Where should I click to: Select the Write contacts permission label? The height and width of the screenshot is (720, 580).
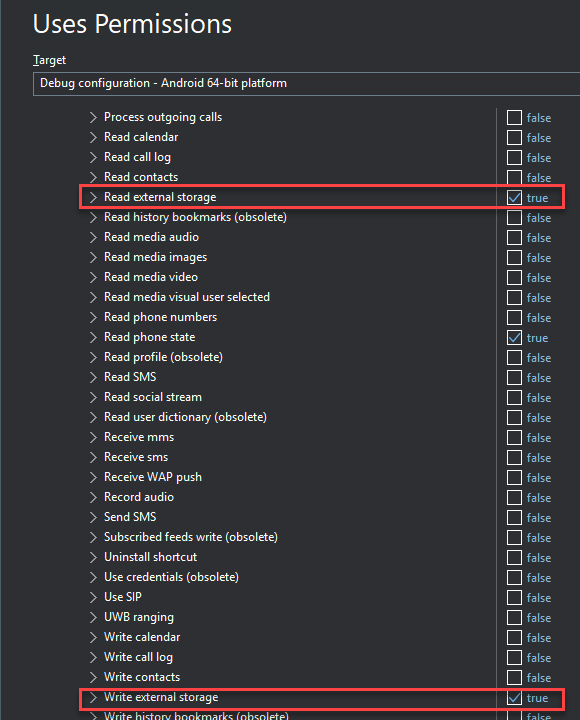142,677
